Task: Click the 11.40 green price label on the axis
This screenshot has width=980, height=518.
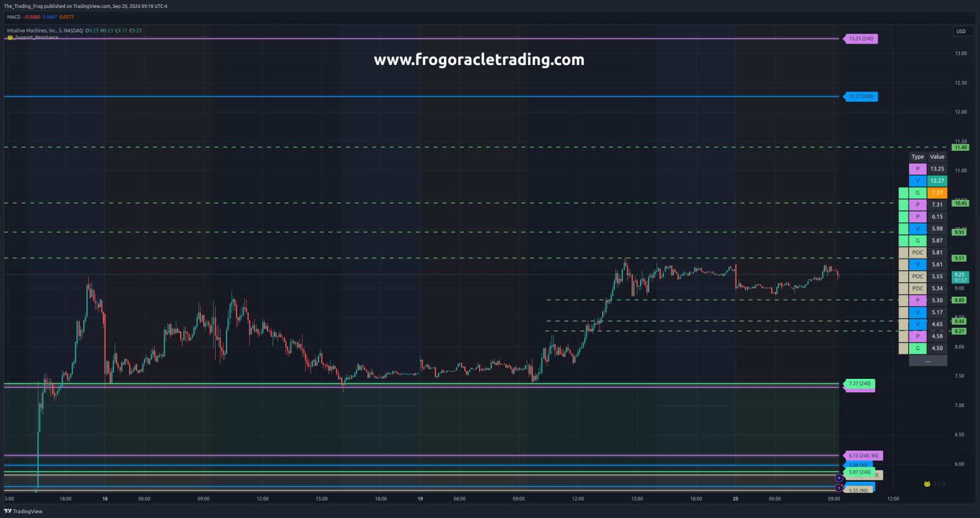Action: tap(960, 147)
